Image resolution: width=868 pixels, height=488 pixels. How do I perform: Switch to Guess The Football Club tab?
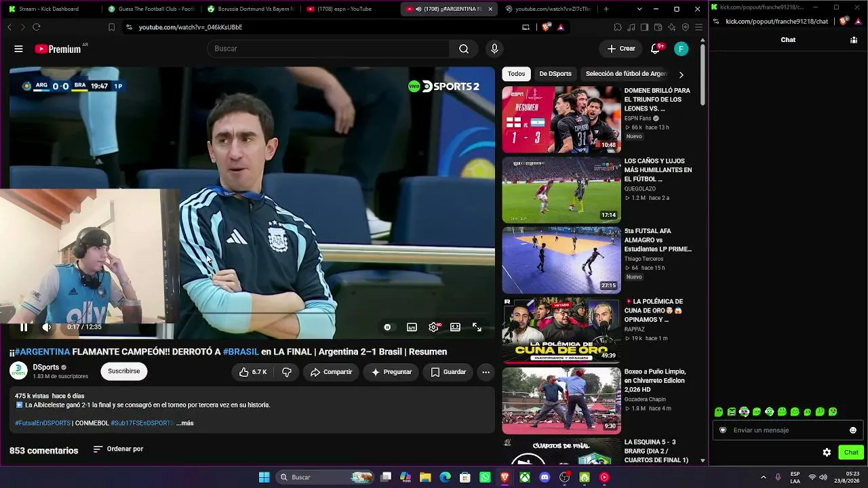click(152, 9)
